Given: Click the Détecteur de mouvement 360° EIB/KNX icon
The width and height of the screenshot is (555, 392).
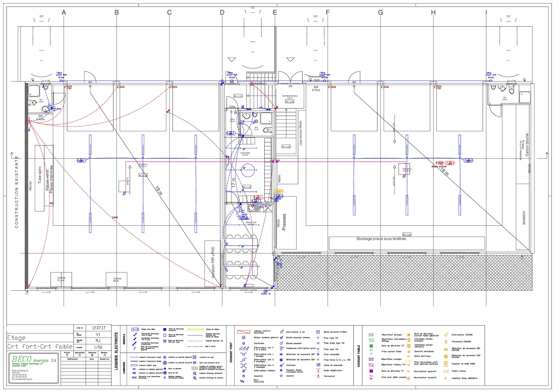Looking at the screenshot, I should (446, 356).
